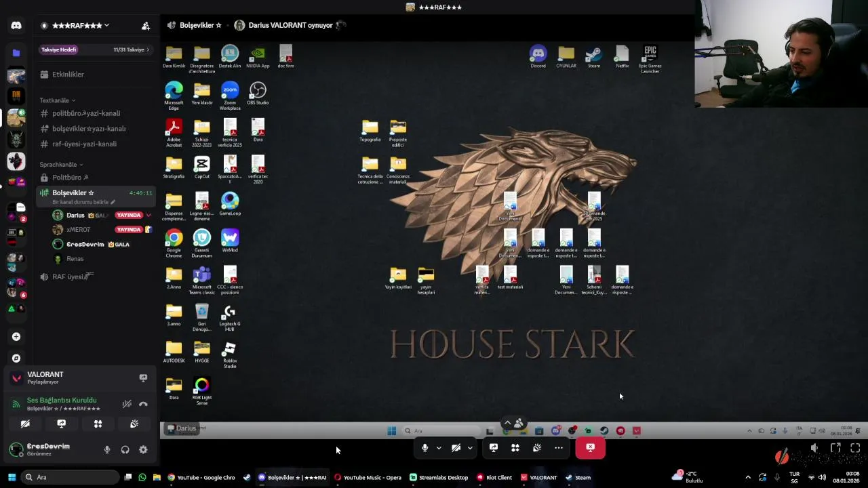Share your screen from voice panel
The image size is (868, 488).
click(x=62, y=424)
